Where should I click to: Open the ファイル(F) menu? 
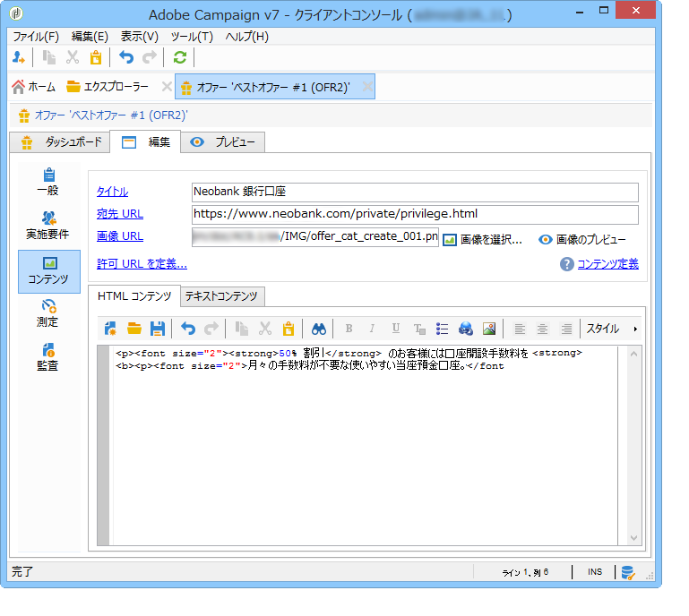click(36, 37)
